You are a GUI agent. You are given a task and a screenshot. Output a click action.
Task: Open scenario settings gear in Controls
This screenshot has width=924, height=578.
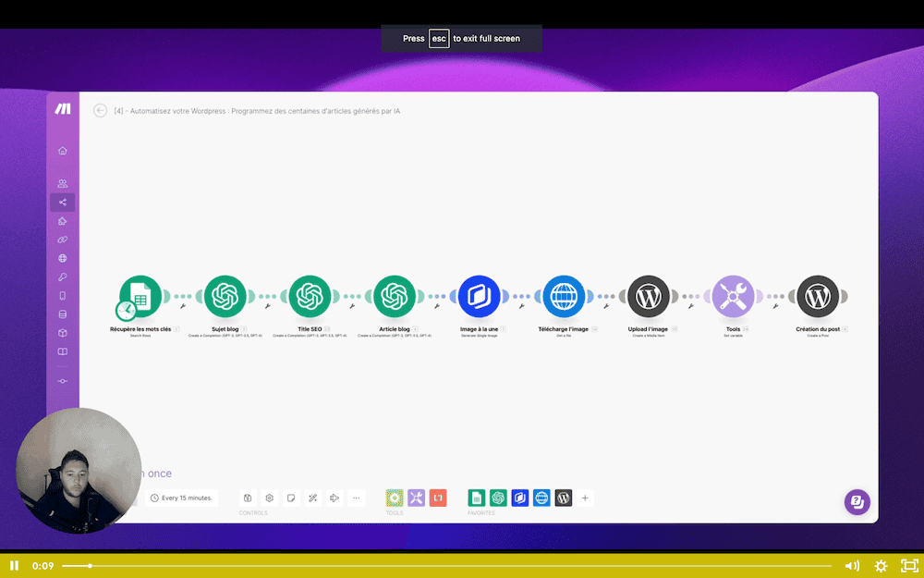(269, 498)
